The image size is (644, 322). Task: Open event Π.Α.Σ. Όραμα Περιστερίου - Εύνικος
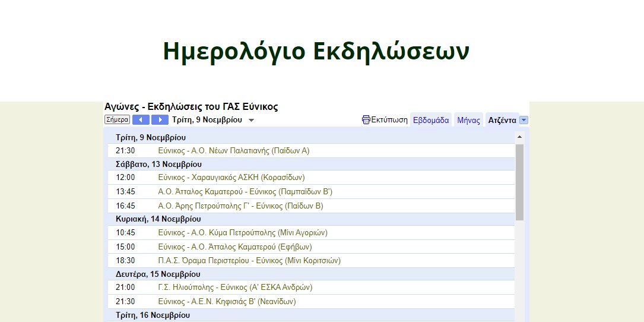pyautogui.click(x=249, y=261)
